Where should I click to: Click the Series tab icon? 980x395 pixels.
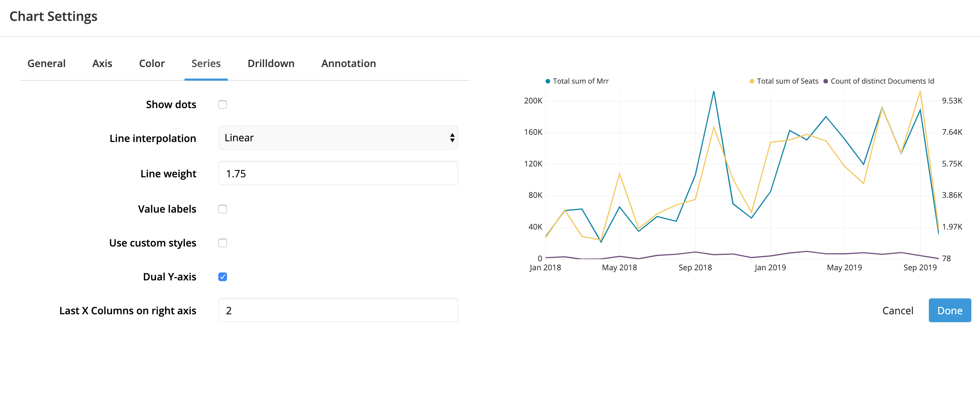[206, 62]
